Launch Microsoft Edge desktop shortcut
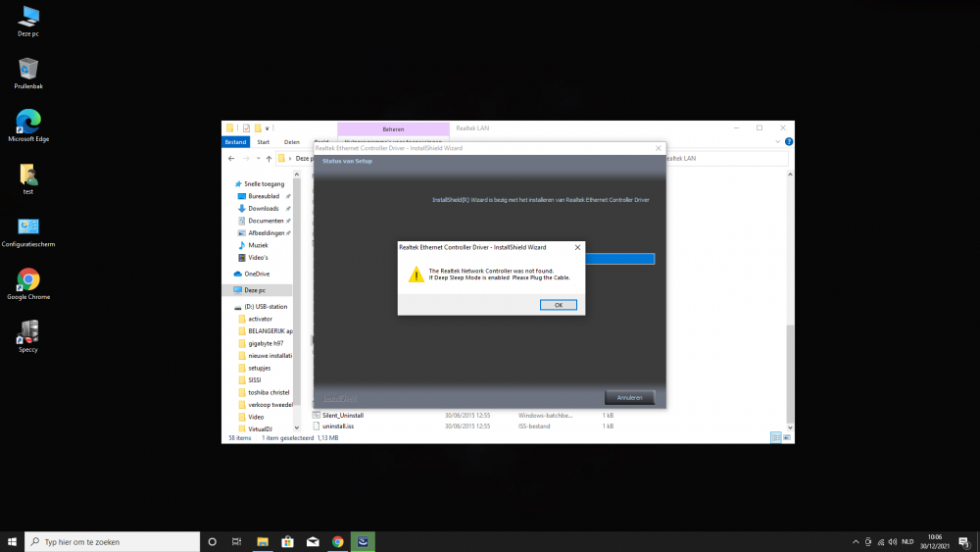Screen dimensions: 980x552 pyautogui.click(x=28, y=125)
